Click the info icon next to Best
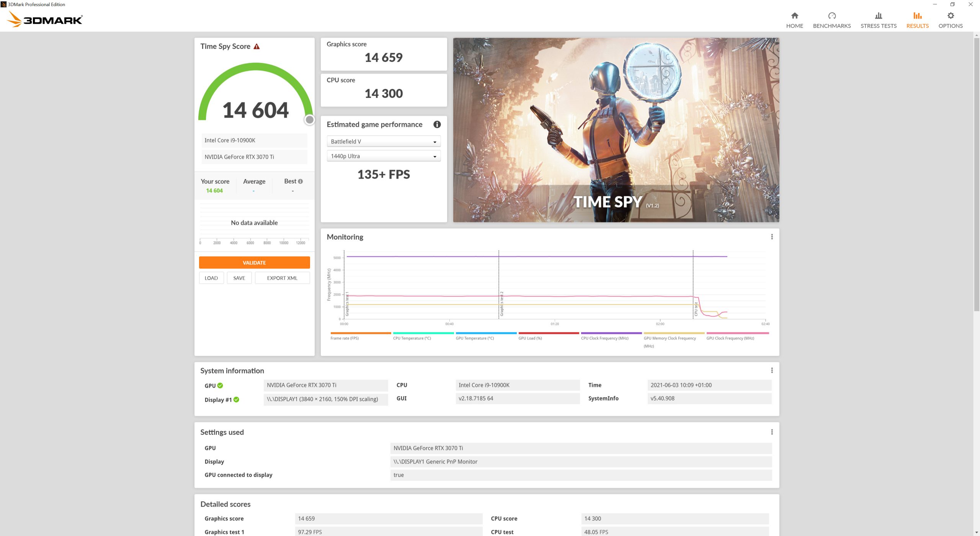 [301, 181]
